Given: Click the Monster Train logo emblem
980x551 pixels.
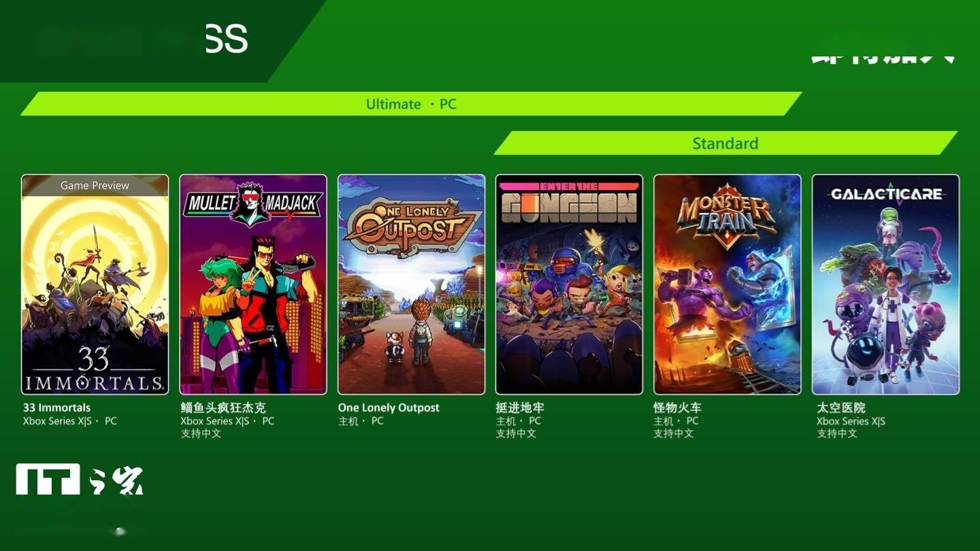Looking at the screenshot, I should click(727, 212).
